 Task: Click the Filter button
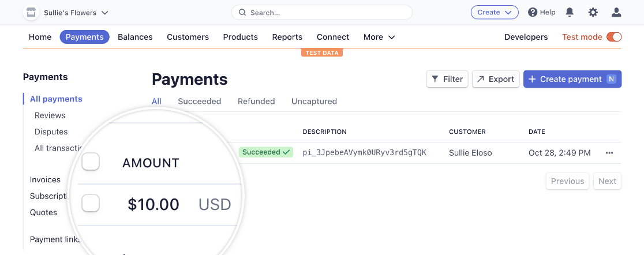447,79
